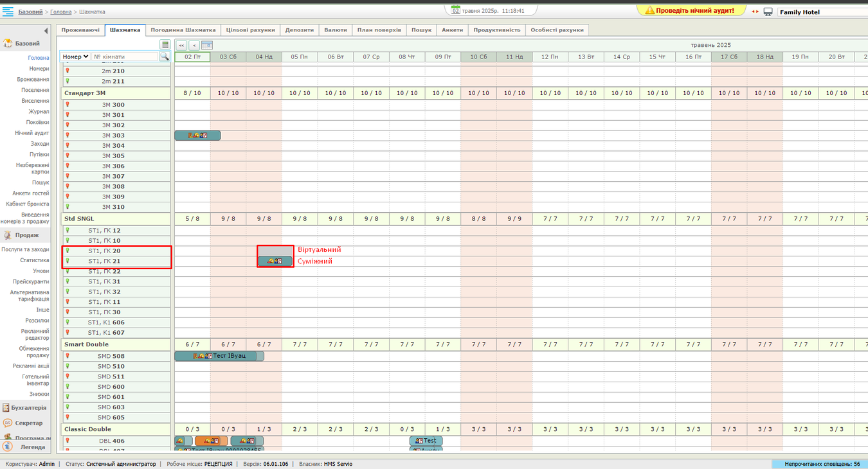Screen dimensions: 868x469
Task: Select the Тест ІВуац booking bar
Action: click(x=219, y=356)
